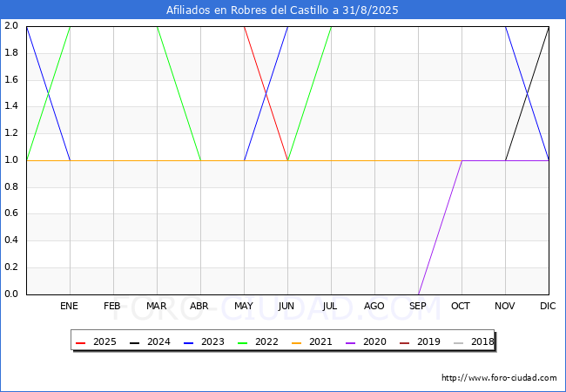The height and width of the screenshot is (392, 566).
Task: Click the ENE month axis label
Action: [69, 306]
